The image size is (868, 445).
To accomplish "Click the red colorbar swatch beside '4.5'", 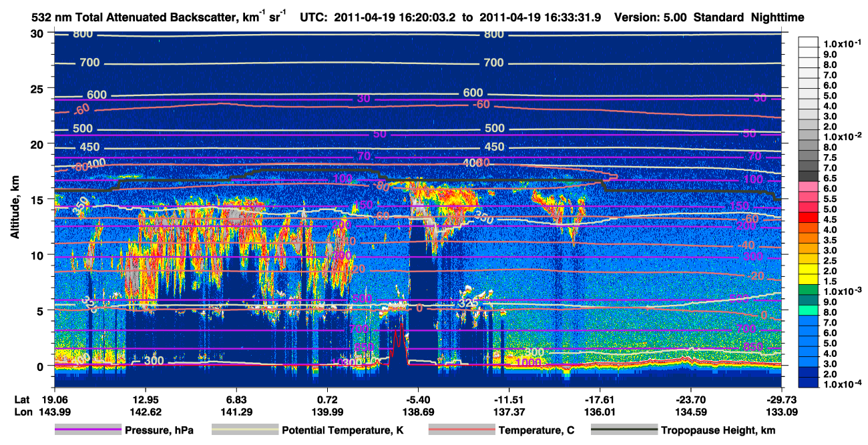I will pyautogui.click(x=809, y=217).
